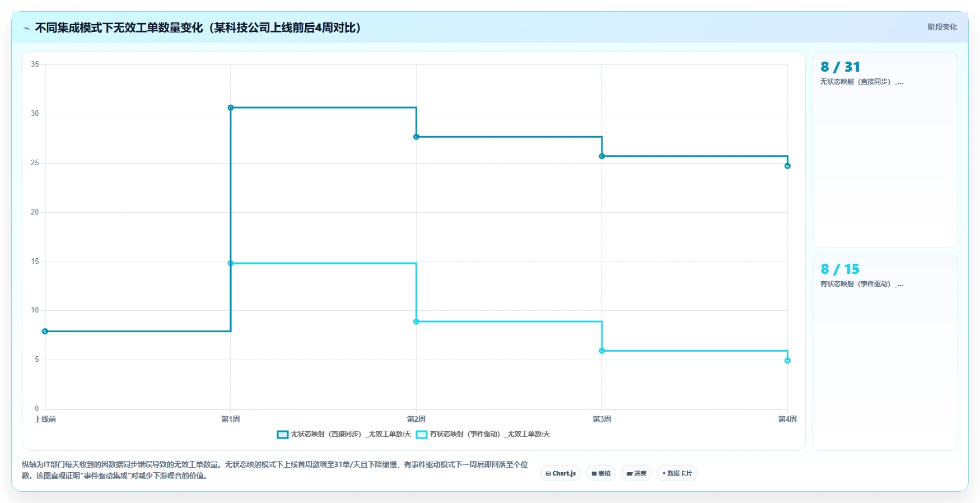Click the 10 y-axis tick label
This screenshot has width=980, height=503.
pos(35,310)
